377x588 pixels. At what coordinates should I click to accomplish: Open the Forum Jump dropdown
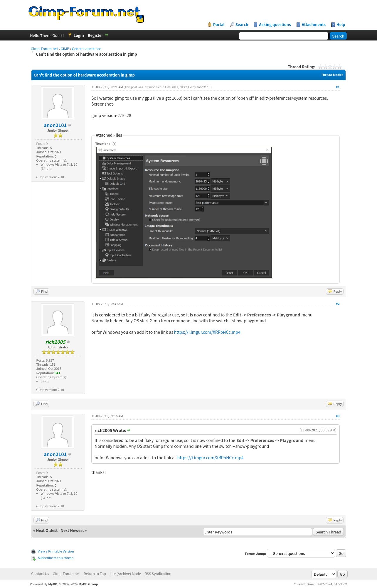click(x=301, y=553)
